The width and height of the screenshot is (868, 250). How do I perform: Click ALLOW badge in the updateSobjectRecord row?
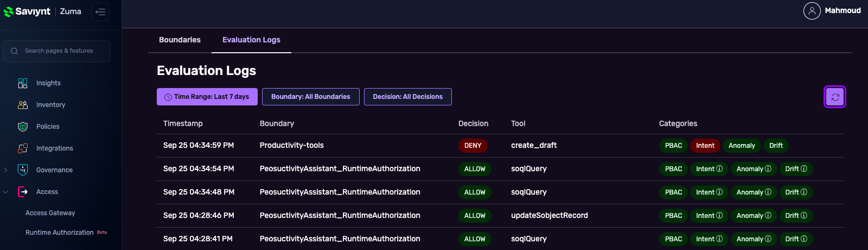click(x=475, y=216)
